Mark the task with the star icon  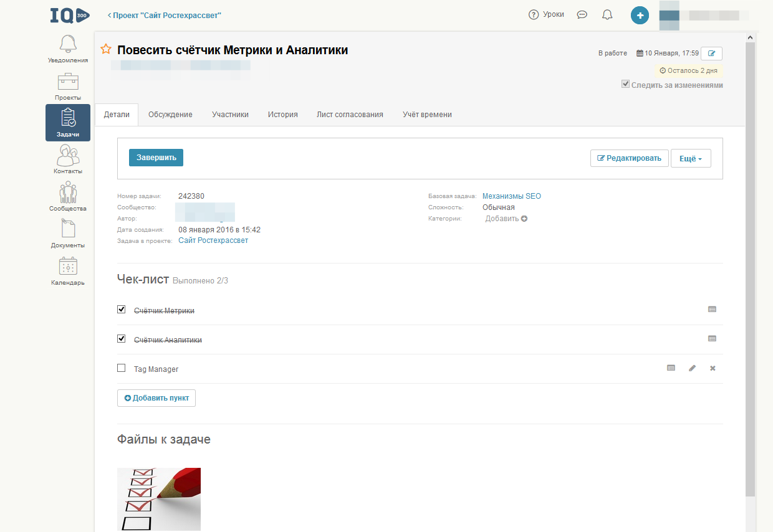[x=106, y=50]
